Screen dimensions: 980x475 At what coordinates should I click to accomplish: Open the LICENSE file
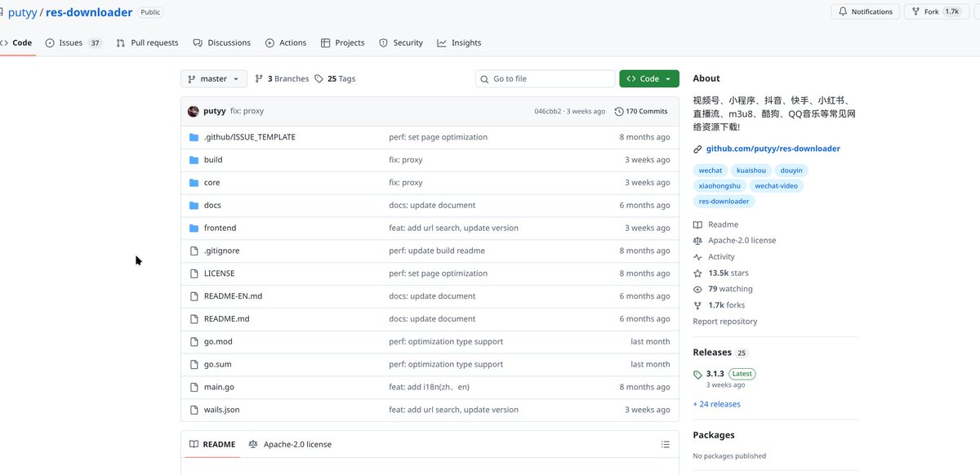tap(219, 273)
